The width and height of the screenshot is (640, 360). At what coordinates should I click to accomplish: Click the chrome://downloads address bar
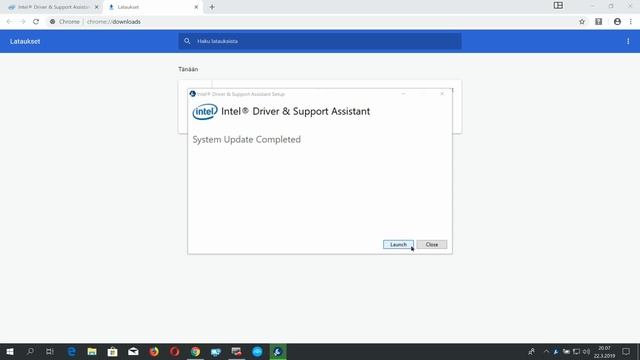pos(310,22)
